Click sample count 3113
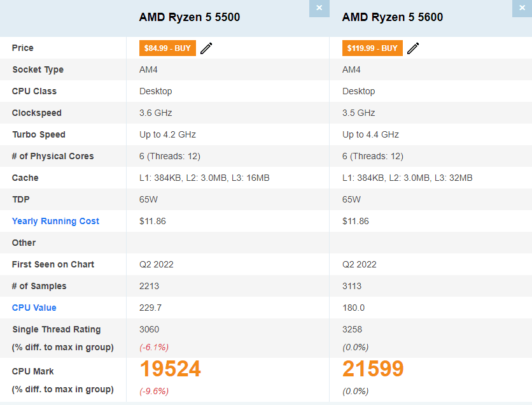532x405 pixels. tap(352, 286)
